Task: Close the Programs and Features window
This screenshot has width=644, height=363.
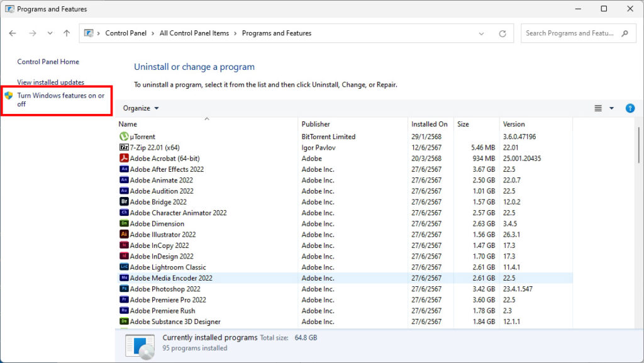Action: tap(630, 9)
